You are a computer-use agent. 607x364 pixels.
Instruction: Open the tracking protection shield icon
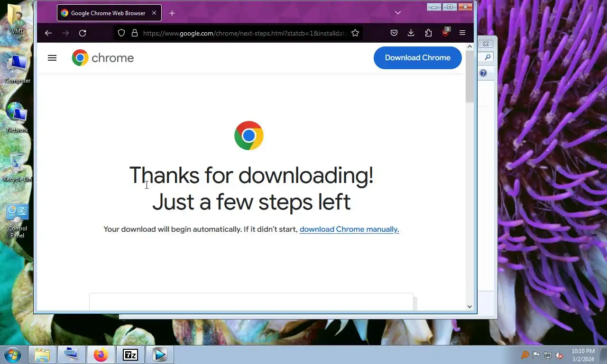pos(121,33)
